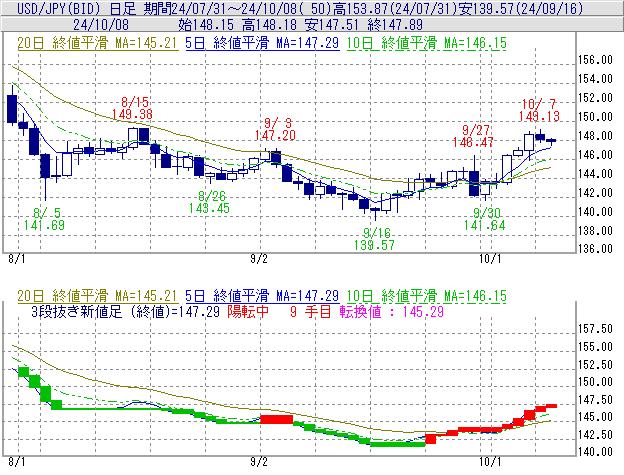Select 20日 MA=145.21 legend in lower chart
Image resolution: width=624 pixels, height=475 pixels.
(98, 296)
